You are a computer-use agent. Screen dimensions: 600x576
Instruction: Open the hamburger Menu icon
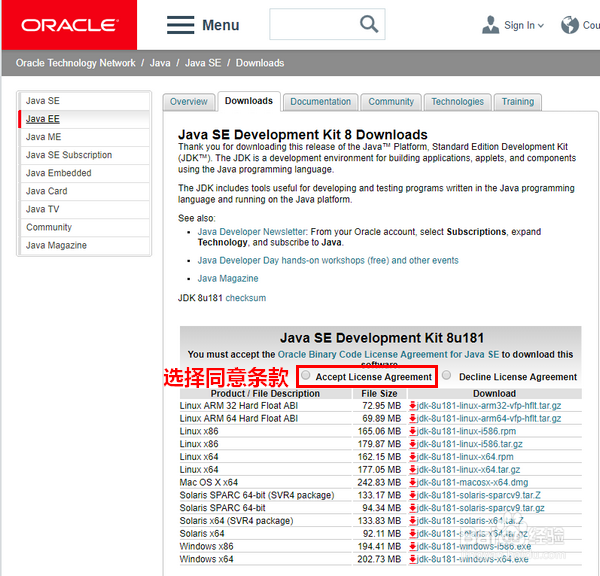pyautogui.click(x=181, y=25)
